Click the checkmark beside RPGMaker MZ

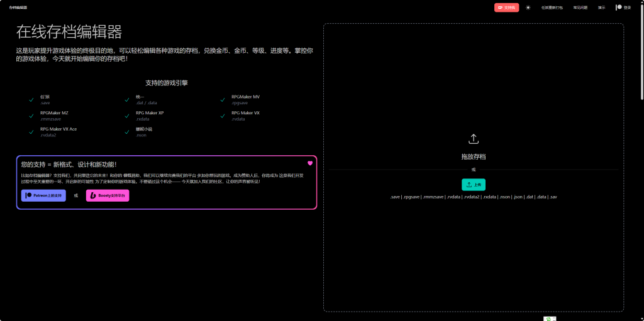point(31,116)
